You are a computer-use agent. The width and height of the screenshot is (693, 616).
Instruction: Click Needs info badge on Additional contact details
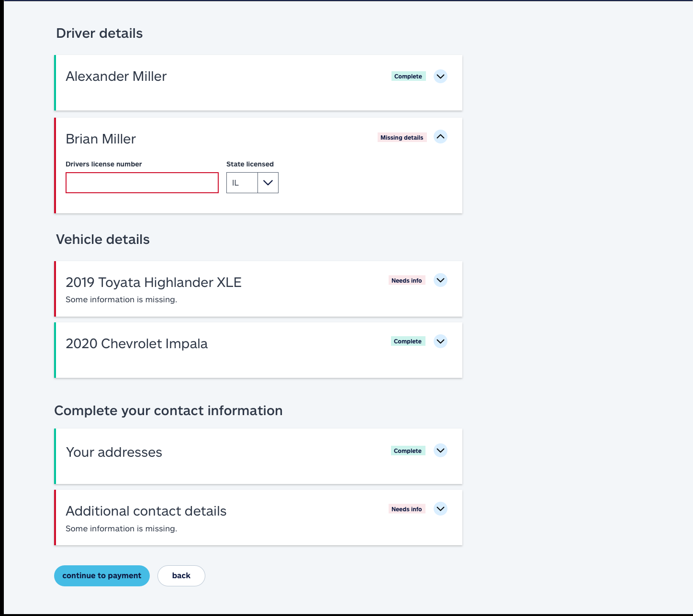407,509
